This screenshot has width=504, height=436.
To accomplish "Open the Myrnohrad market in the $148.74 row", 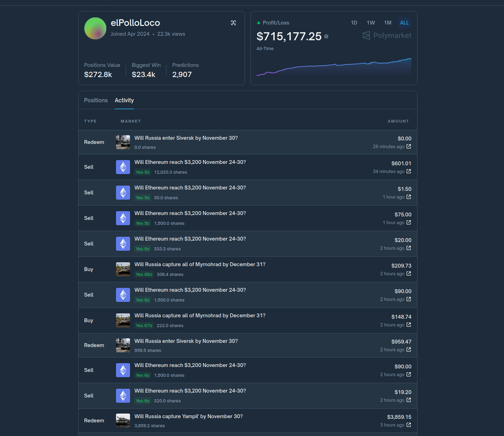I will point(200,316).
